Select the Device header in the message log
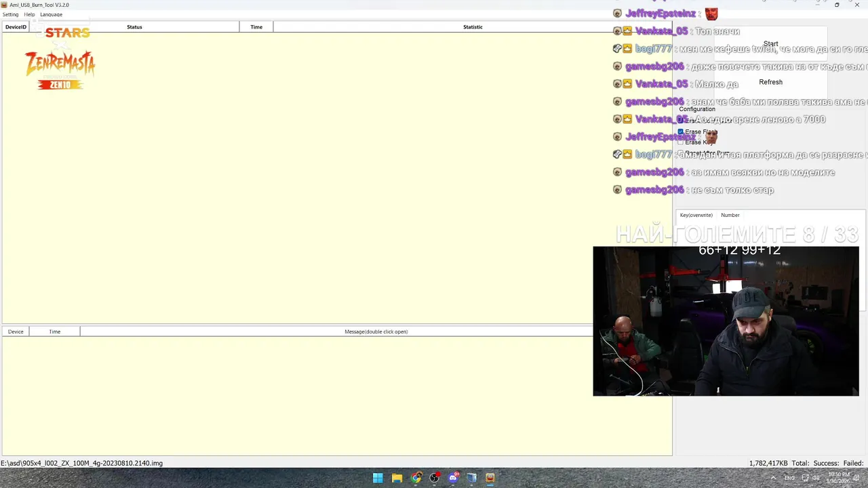 16,331
